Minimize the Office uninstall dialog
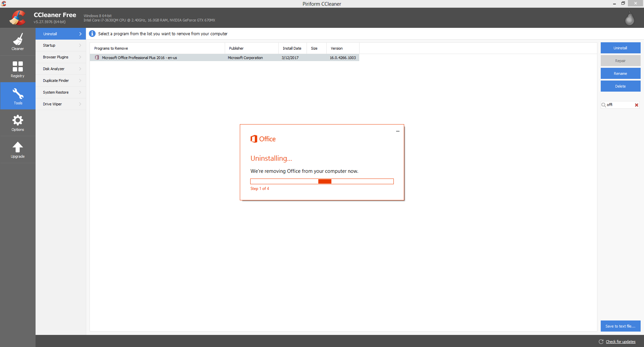This screenshot has height=347, width=644. coord(397,131)
